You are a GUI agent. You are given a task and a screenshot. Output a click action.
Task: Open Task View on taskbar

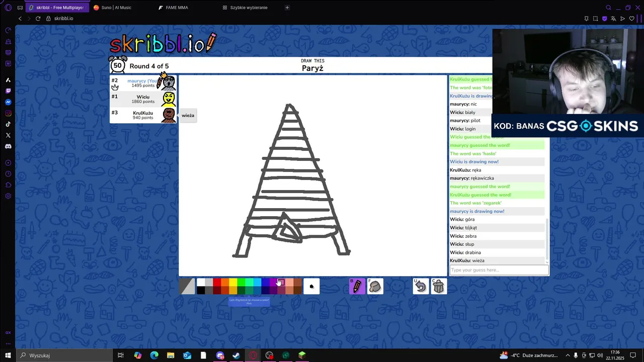click(x=121, y=355)
